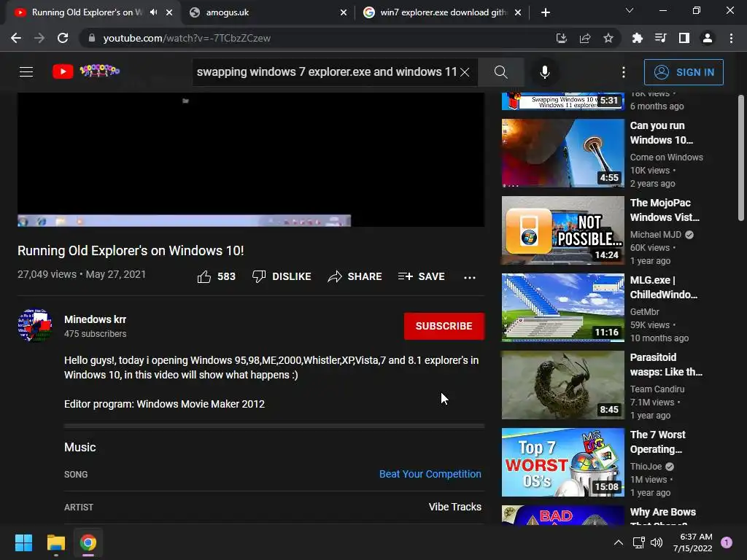747x560 pixels.
Task: Open the tab search dropdown arrow
Action: (630, 10)
